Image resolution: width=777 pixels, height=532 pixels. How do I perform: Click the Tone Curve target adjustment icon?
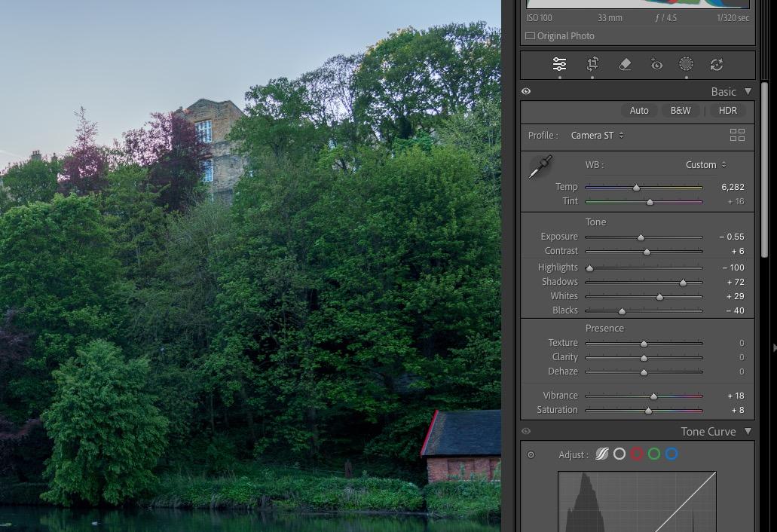(x=531, y=454)
